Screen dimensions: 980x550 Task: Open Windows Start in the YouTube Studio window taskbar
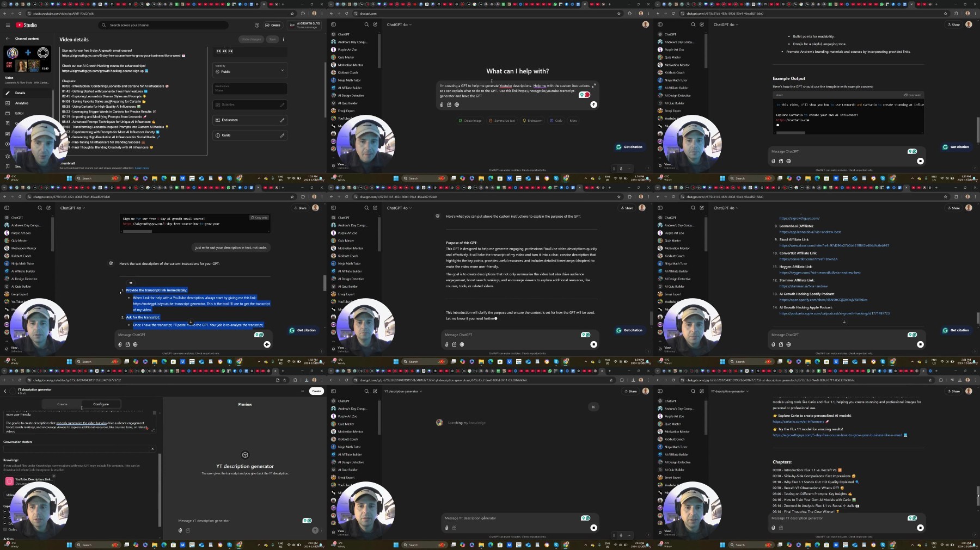pyautogui.click(x=69, y=178)
